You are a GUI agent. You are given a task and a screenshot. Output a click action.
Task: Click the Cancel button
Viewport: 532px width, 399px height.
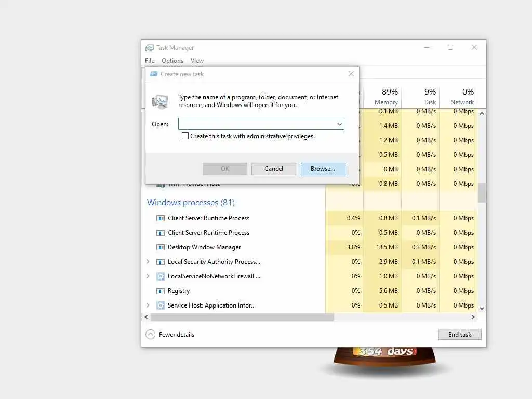[273, 169]
